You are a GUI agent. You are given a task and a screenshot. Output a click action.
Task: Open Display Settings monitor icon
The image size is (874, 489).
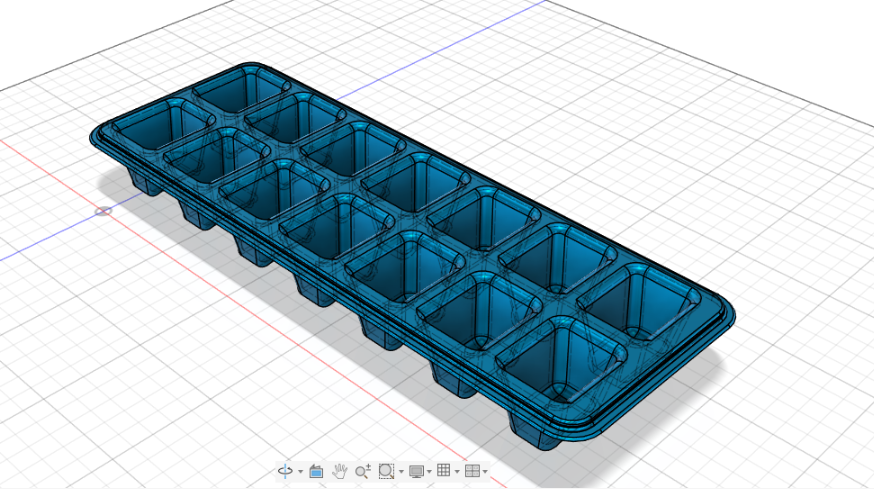pyautogui.click(x=416, y=471)
